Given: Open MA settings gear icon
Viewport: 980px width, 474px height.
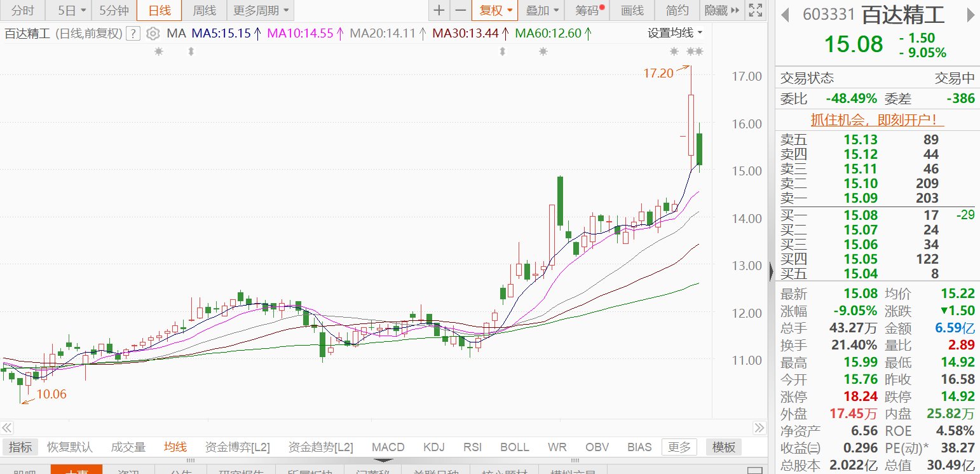Looking at the screenshot, I should click(x=153, y=34).
